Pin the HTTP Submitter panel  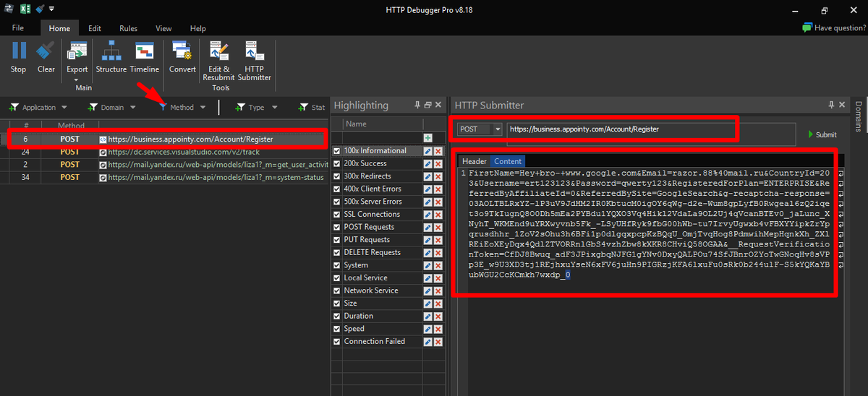(x=832, y=106)
